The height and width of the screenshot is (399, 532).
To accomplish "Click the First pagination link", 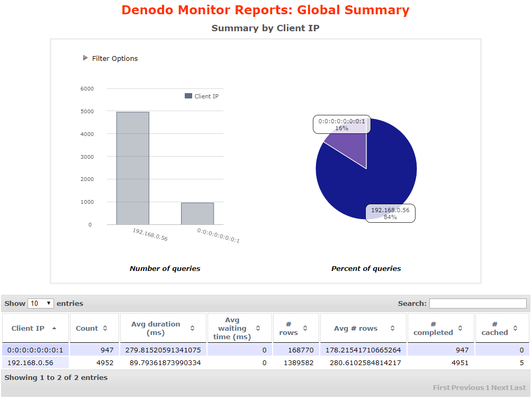I will pos(441,387).
